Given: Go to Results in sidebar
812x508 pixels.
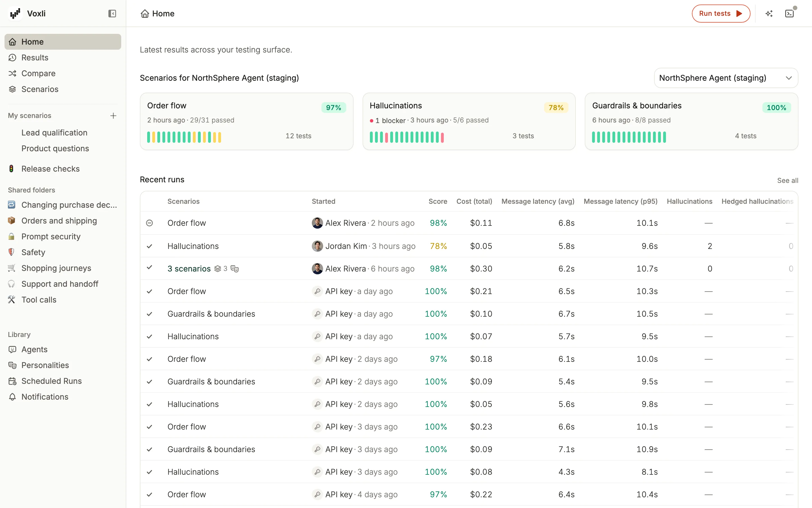Looking at the screenshot, I should click(x=63, y=58).
